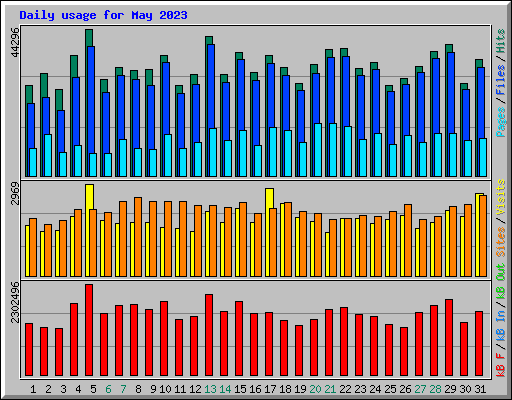This screenshot has height=400, width=512.
Task: Click day label 29 on the x-axis
Action: pos(450,389)
